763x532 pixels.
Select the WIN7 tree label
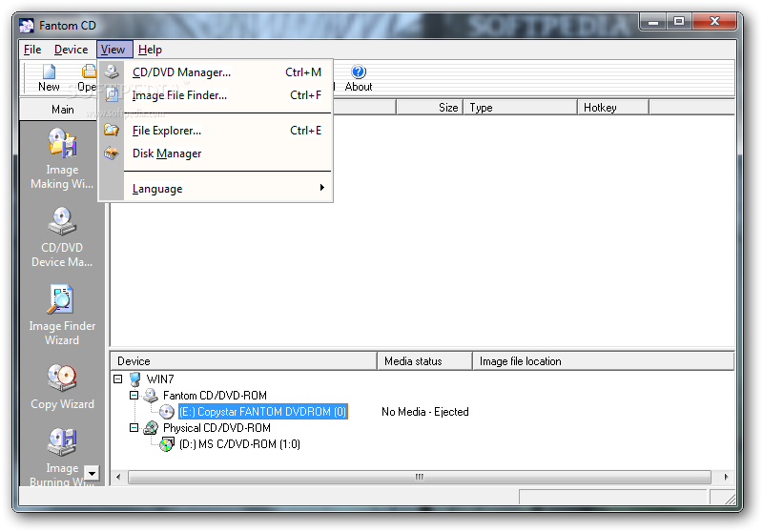pyautogui.click(x=160, y=379)
